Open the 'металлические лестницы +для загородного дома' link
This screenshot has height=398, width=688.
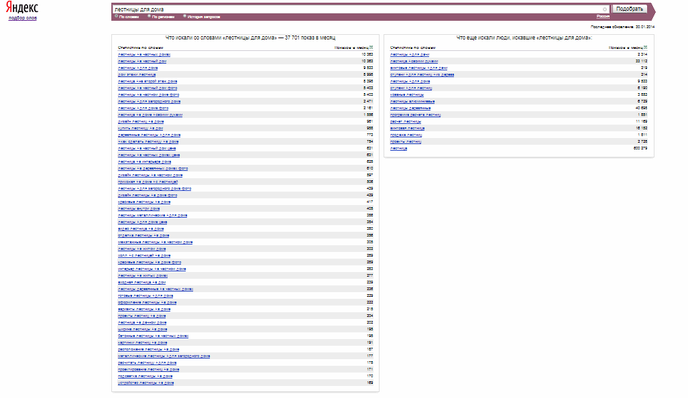[164, 356]
